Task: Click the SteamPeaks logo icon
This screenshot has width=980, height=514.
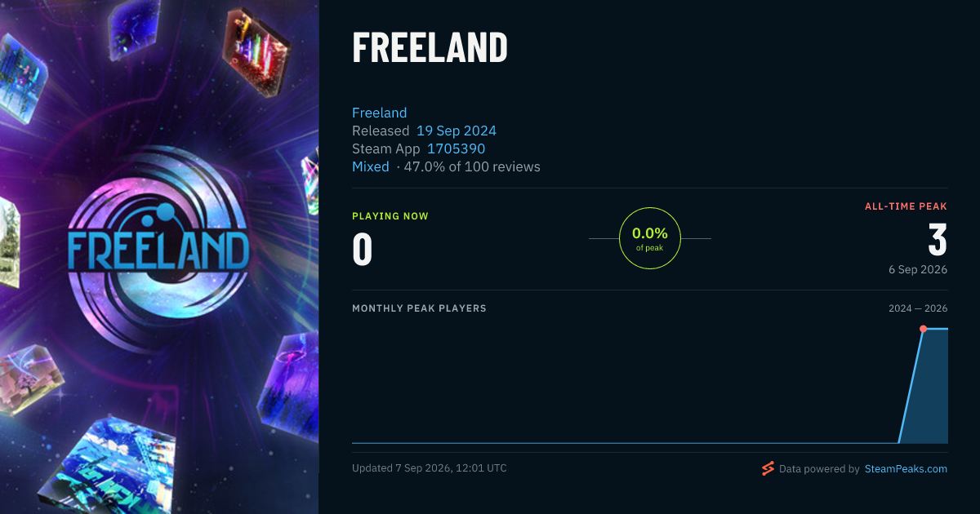Action: (x=768, y=468)
